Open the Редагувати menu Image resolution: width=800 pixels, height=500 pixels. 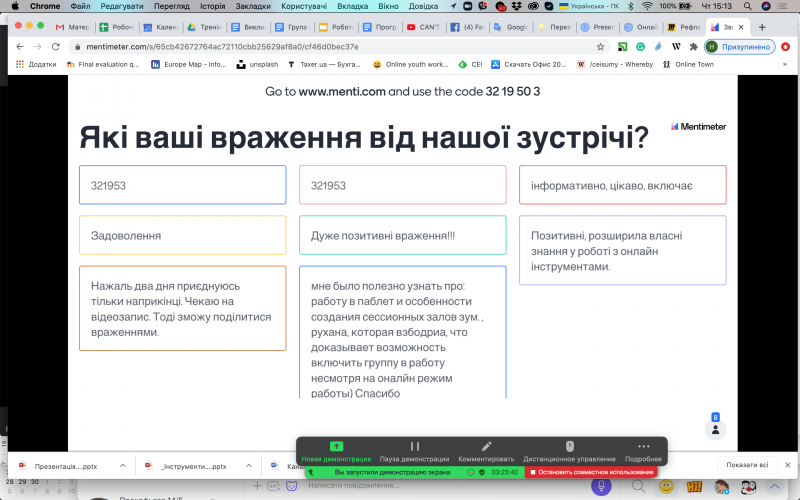(121, 6)
